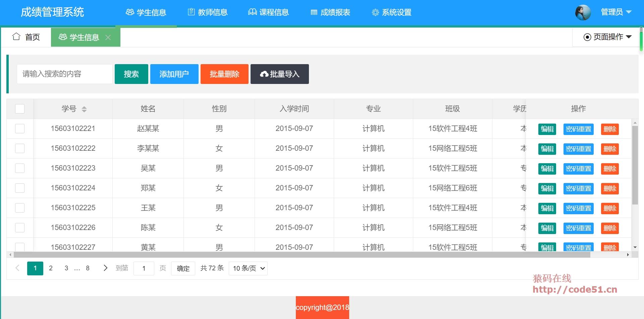Click the page number jump input
This screenshot has width=644, height=319.
click(144, 268)
